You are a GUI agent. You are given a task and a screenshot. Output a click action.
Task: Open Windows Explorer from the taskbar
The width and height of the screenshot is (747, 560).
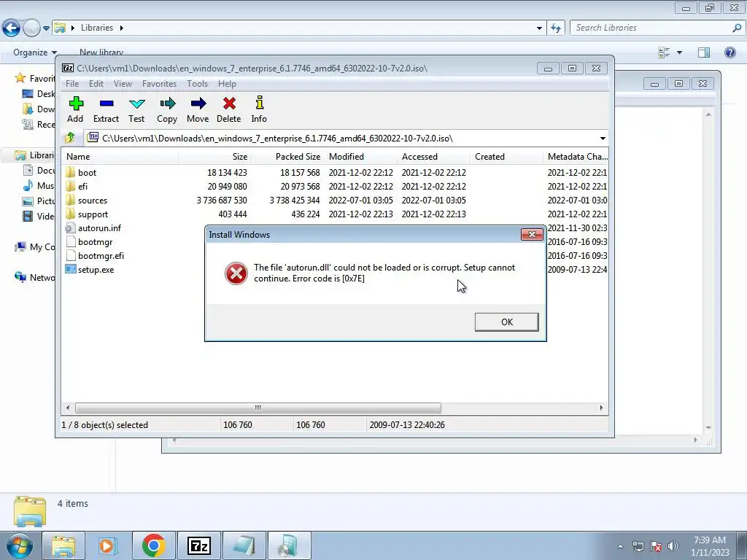pyautogui.click(x=64, y=545)
